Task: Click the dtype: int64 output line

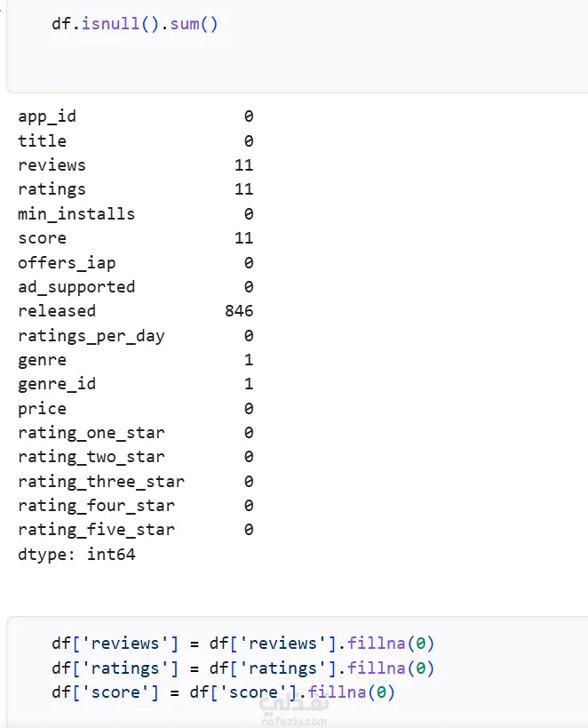Action: pyautogui.click(x=76, y=555)
